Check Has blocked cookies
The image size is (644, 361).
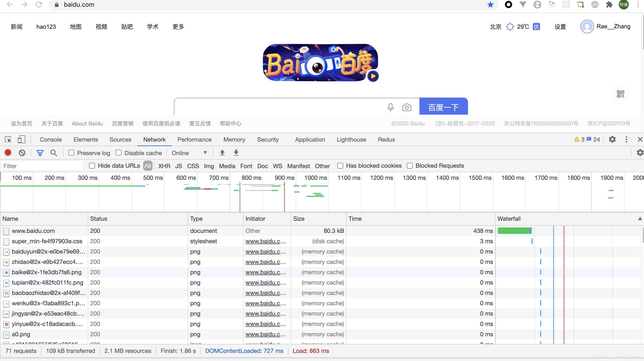tap(340, 166)
